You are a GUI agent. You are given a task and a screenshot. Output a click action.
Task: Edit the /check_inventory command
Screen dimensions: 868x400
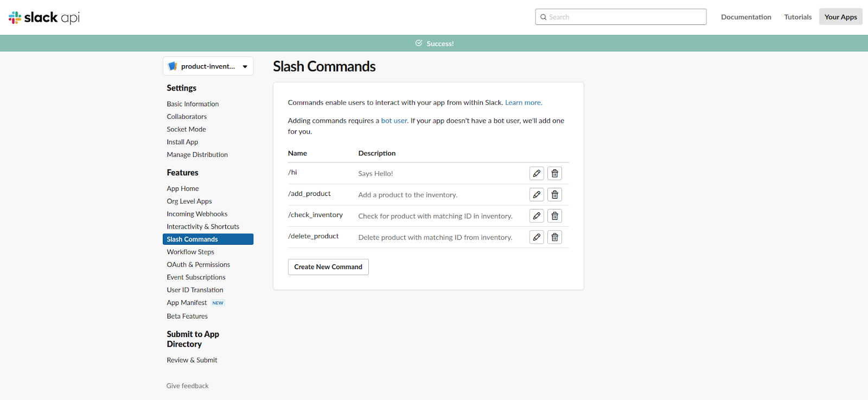point(537,216)
